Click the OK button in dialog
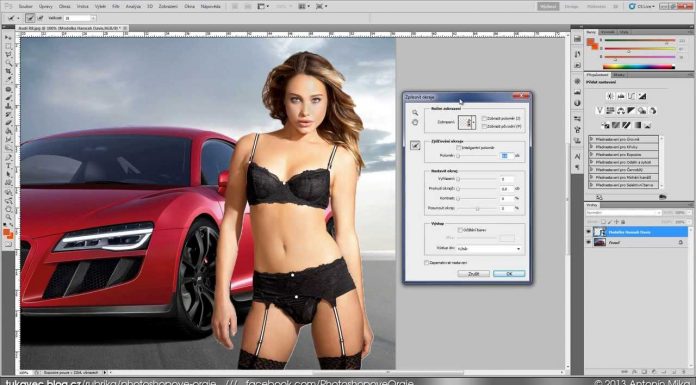696x385 pixels. [x=509, y=274]
